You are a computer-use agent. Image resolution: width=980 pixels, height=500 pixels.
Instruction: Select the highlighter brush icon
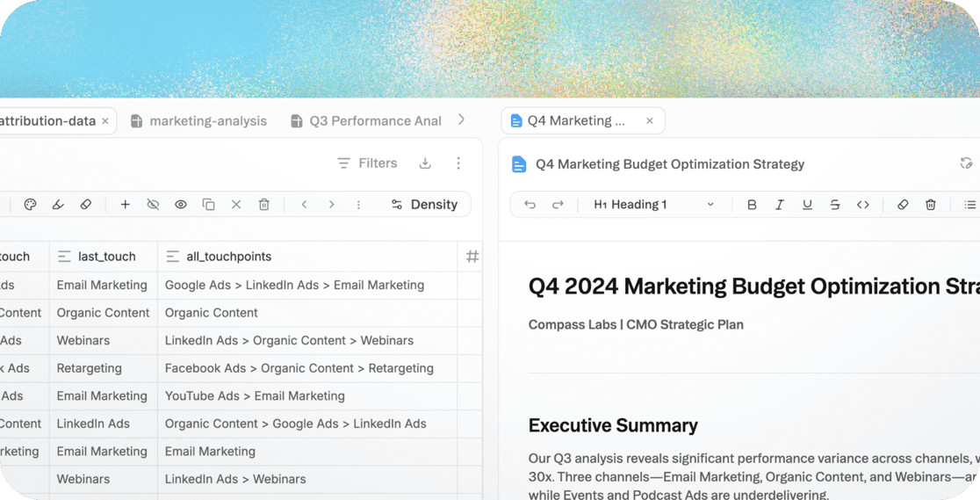[58, 205]
